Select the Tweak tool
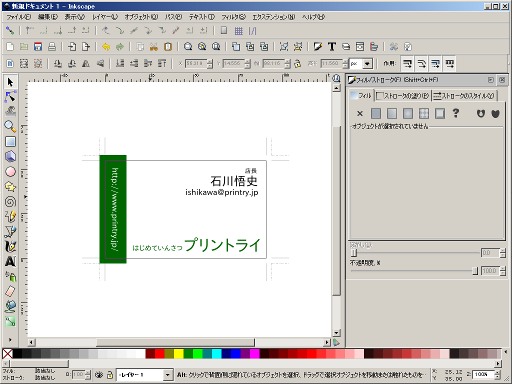 click(10, 112)
